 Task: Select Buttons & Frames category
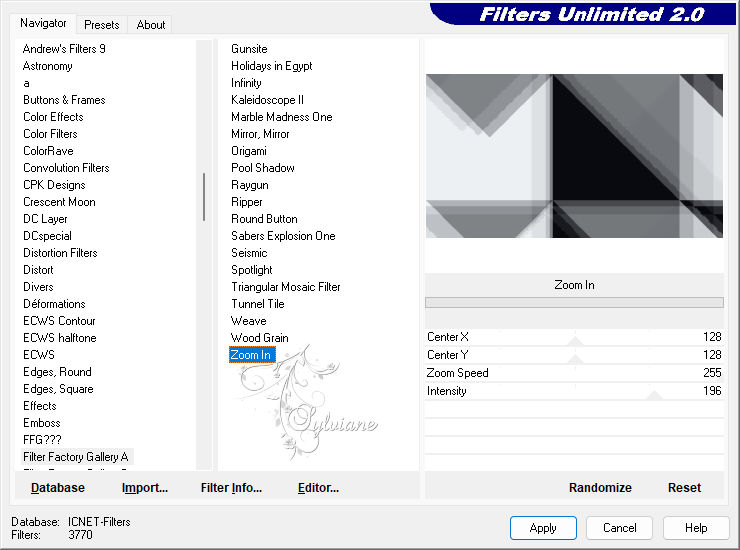click(64, 100)
